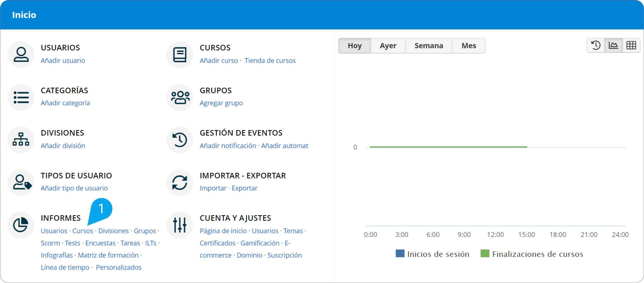Click the blue Inicios de sesión legend swatch

click(x=400, y=254)
